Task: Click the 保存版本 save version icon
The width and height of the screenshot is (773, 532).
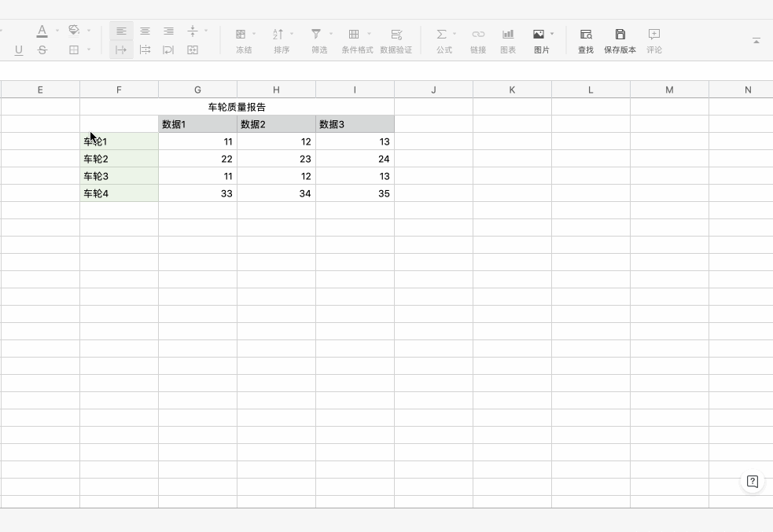Action: (x=620, y=34)
